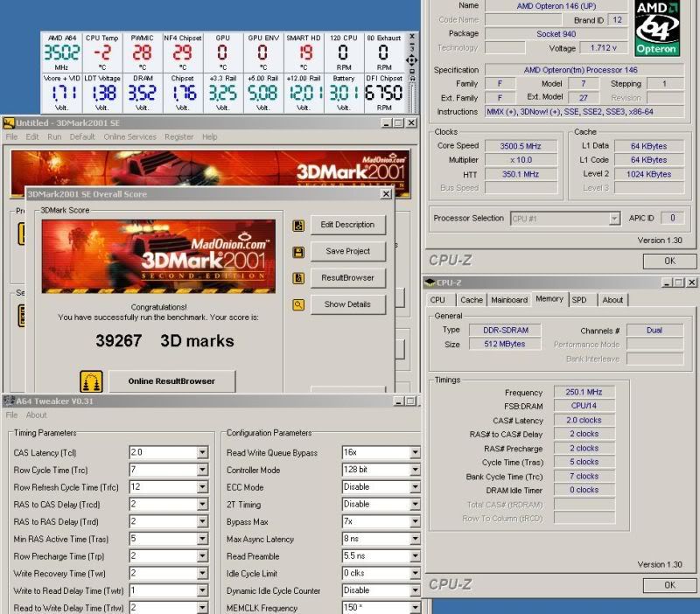Click the 3DMark2001 SE title bar icon
The width and height of the screenshot is (700, 614).
pyautogui.click(x=9, y=122)
